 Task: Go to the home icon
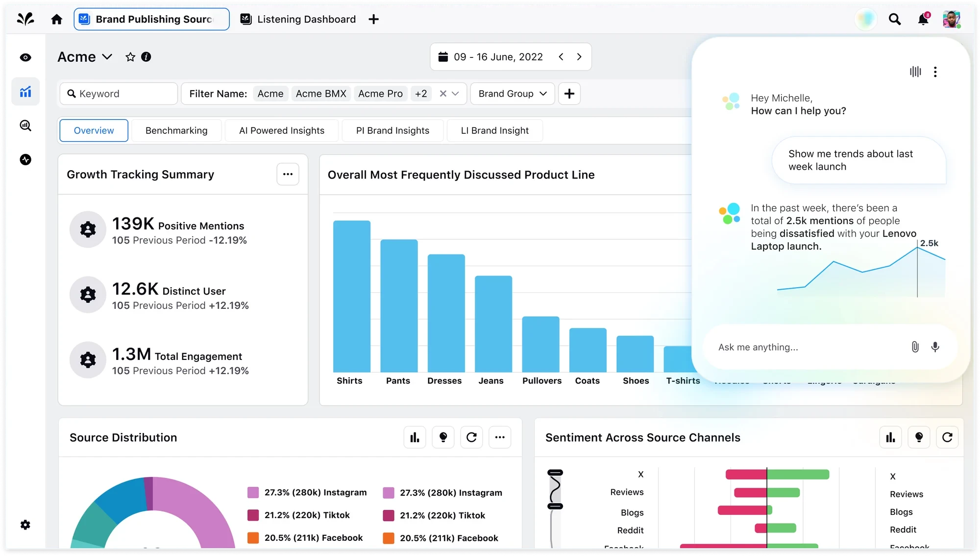click(57, 19)
